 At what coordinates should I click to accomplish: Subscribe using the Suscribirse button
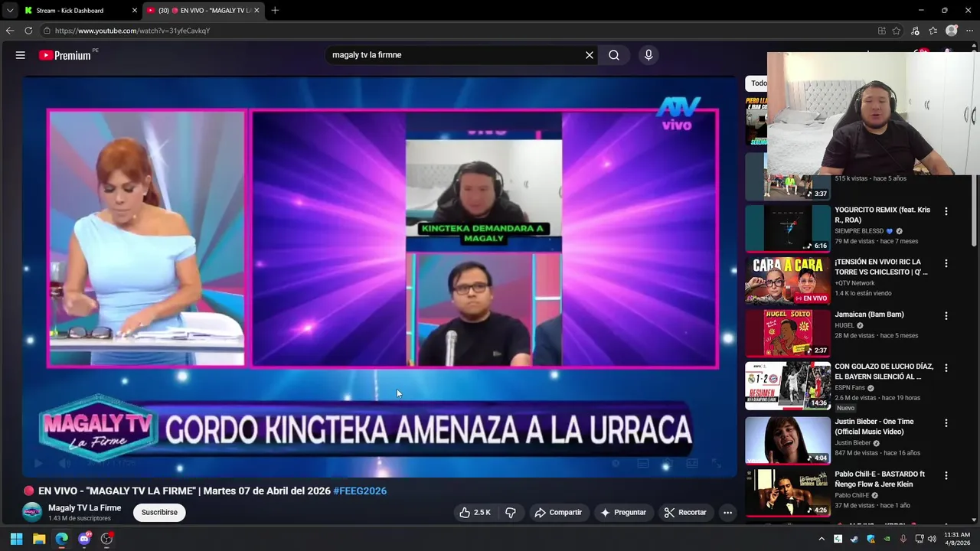point(159,513)
